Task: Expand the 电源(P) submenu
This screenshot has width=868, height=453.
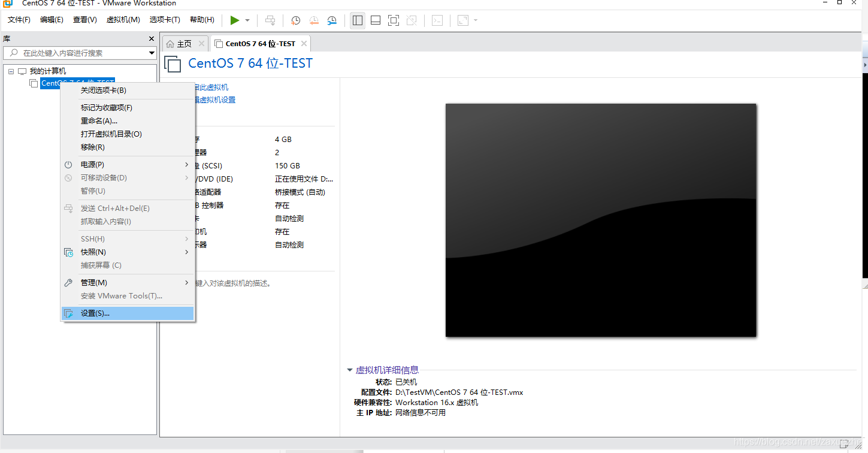Action: [x=128, y=165]
